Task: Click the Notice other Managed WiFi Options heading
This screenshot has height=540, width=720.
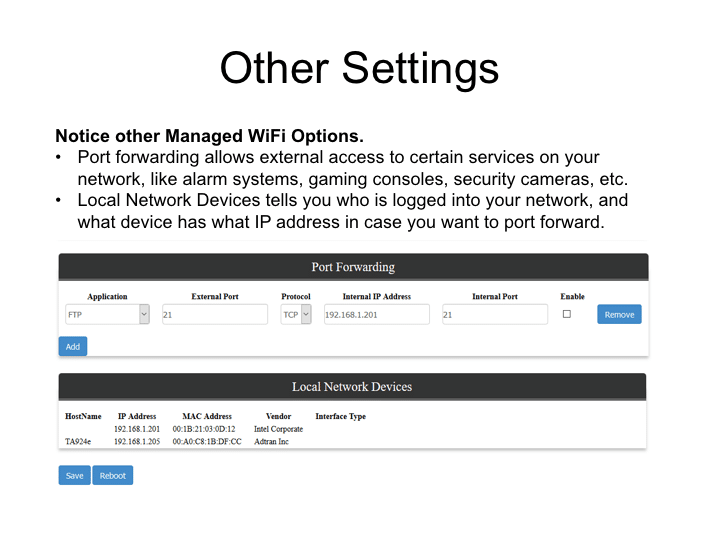Action: [x=209, y=136]
